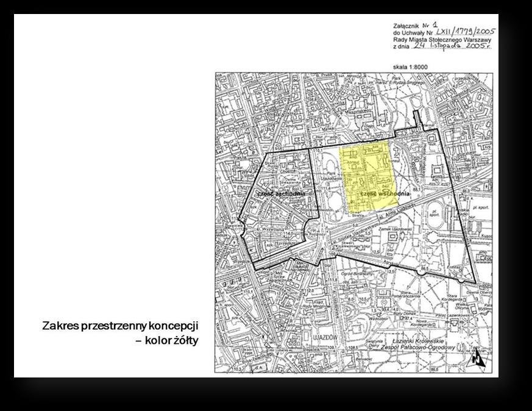Click the caption 'Zakres przestrzenny koncepcji'

click(x=120, y=326)
